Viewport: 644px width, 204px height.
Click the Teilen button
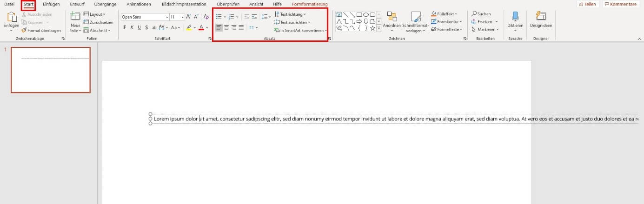[x=588, y=4]
